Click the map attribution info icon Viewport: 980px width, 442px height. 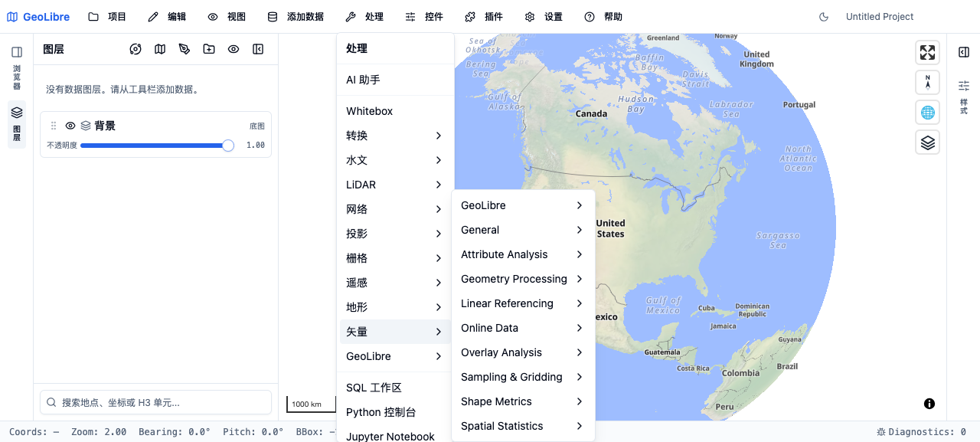[x=929, y=404]
